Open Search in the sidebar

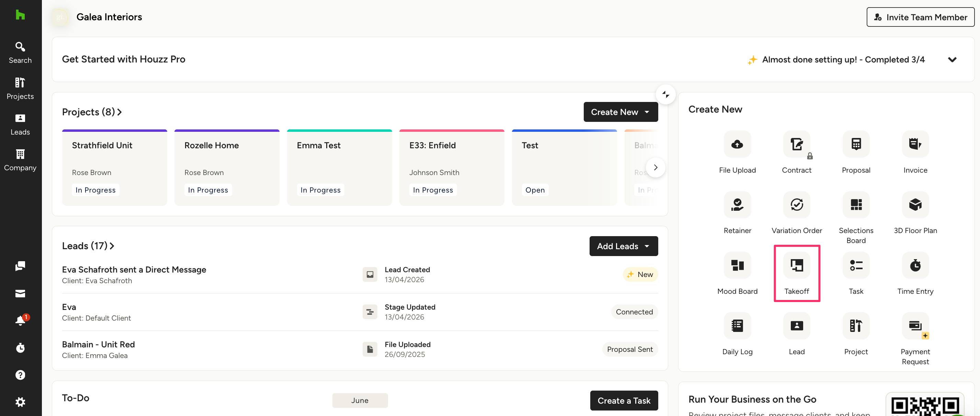(x=20, y=53)
